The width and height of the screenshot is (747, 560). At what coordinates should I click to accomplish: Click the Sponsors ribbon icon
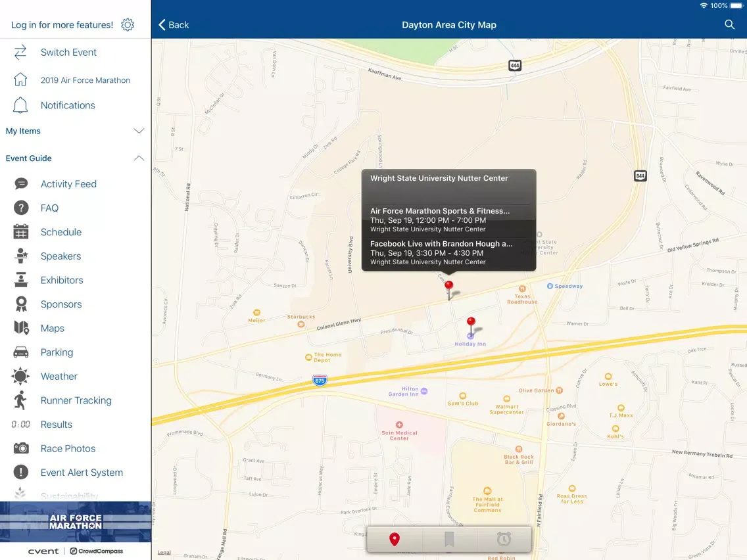21,304
